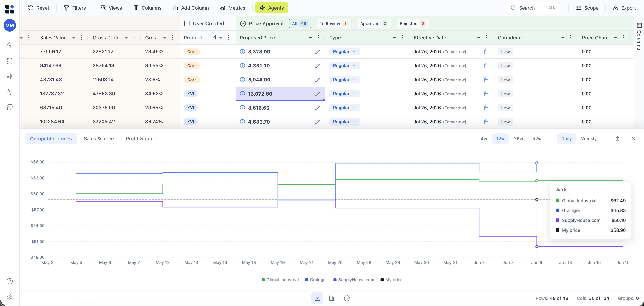This screenshot has height=306, width=644.
Task: Open the MM user avatar
Action: [x=9, y=25]
